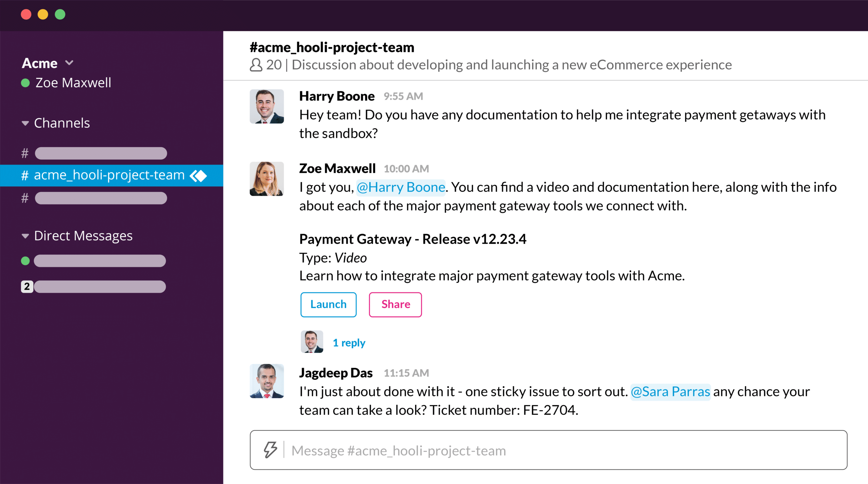Open the 1 reply thread link
Viewport: 868px width, 484px height.
(x=349, y=343)
